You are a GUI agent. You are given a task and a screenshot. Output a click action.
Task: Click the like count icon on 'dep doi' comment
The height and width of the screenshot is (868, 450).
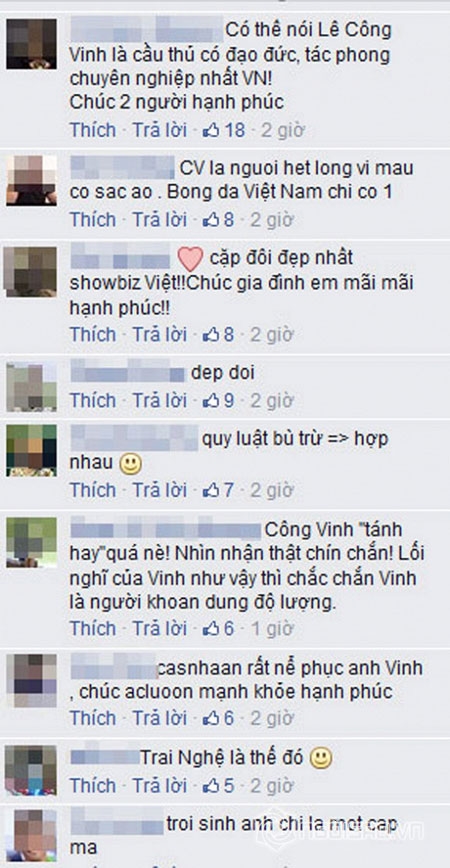coord(211,401)
